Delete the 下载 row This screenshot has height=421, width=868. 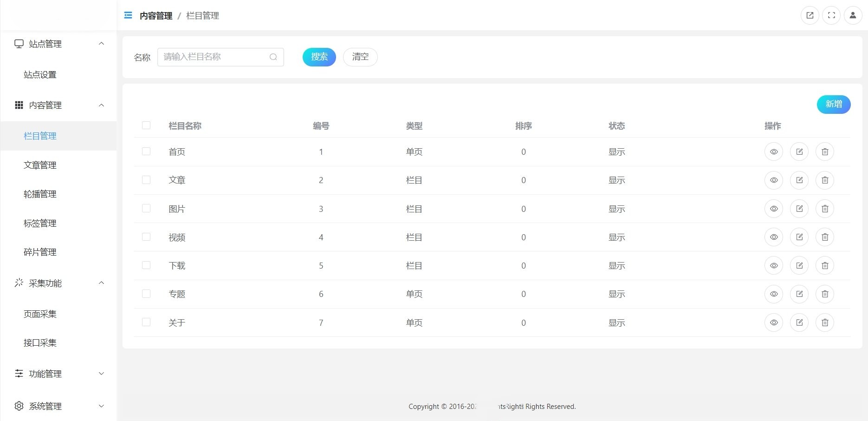(x=825, y=265)
